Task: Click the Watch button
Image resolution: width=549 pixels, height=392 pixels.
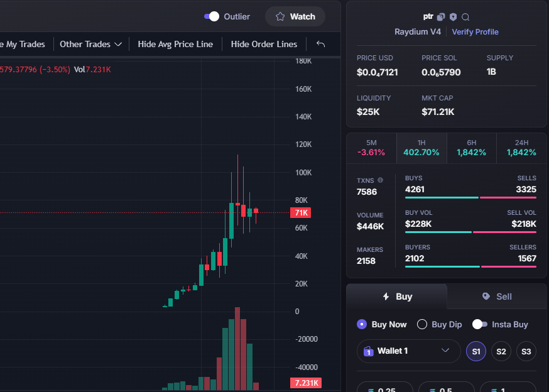Action: [x=295, y=16]
